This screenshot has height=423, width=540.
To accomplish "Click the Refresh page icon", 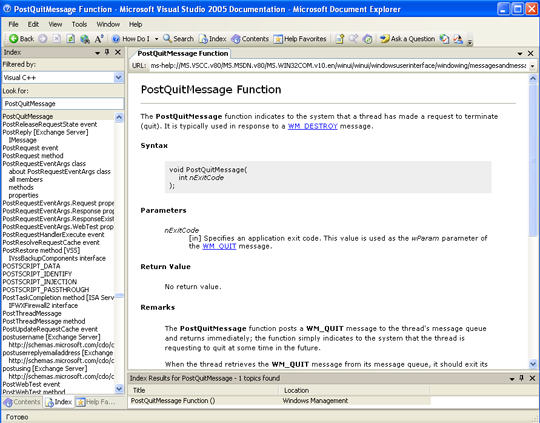I will pyautogui.click(x=71, y=39).
